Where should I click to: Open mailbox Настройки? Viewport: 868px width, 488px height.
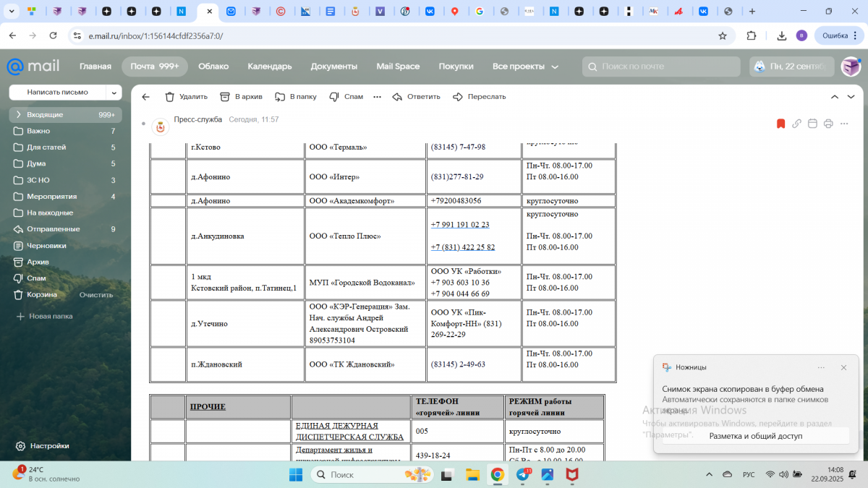click(42, 446)
